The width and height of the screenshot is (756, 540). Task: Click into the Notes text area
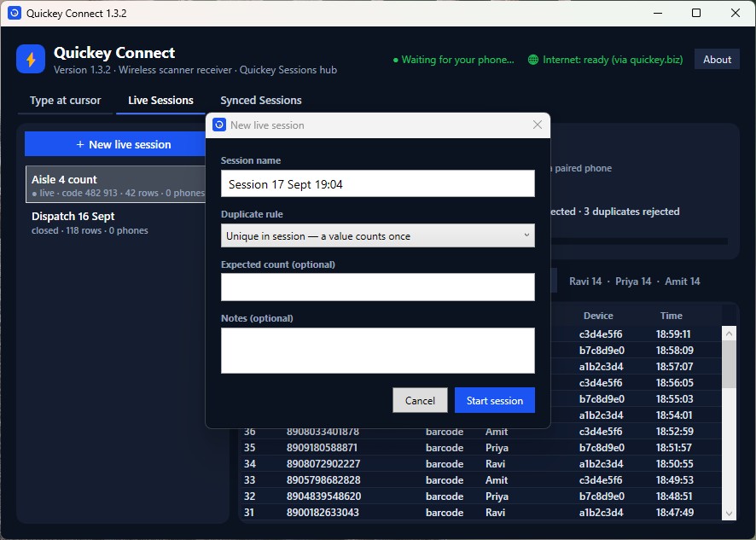coord(377,351)
